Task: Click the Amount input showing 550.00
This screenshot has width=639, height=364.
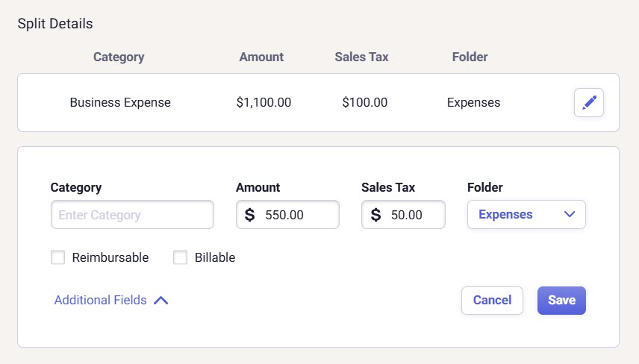Action: click(x=295, y=215)
